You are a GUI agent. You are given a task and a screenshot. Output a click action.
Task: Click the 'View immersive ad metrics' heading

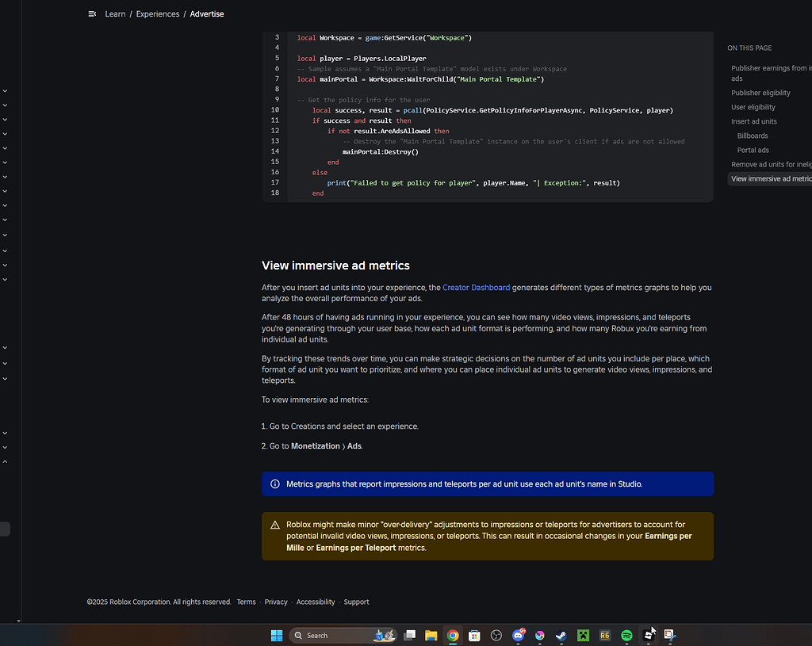click(x=335, y=266)
